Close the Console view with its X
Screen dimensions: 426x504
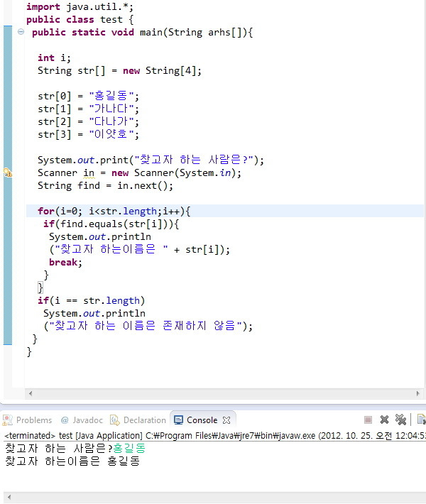pyautogui.click(x=226, y=420)
